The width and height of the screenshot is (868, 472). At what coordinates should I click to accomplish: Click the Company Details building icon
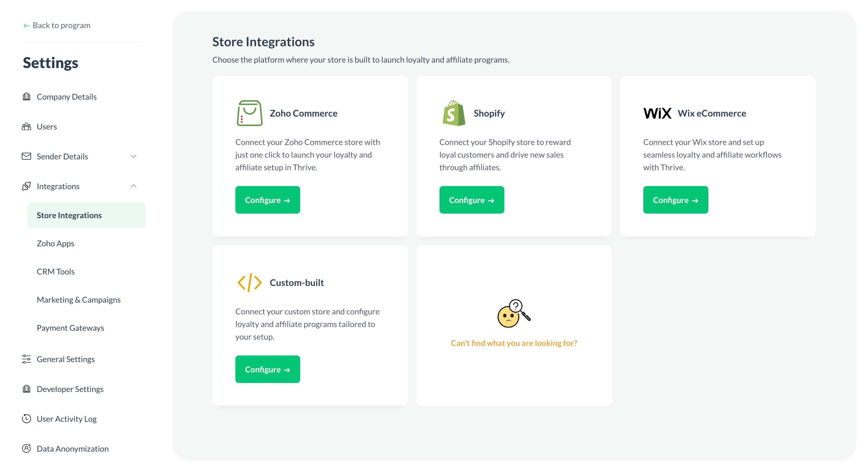pos(26,97)
